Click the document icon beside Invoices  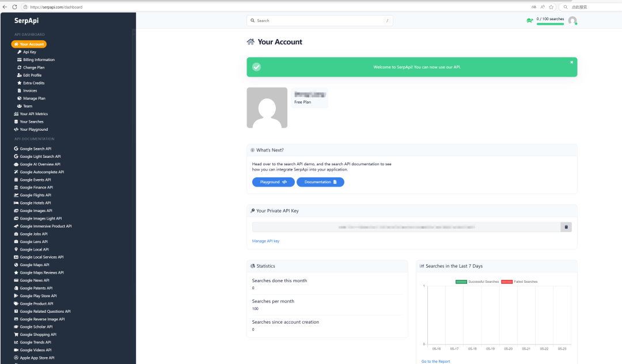point(19,91)
